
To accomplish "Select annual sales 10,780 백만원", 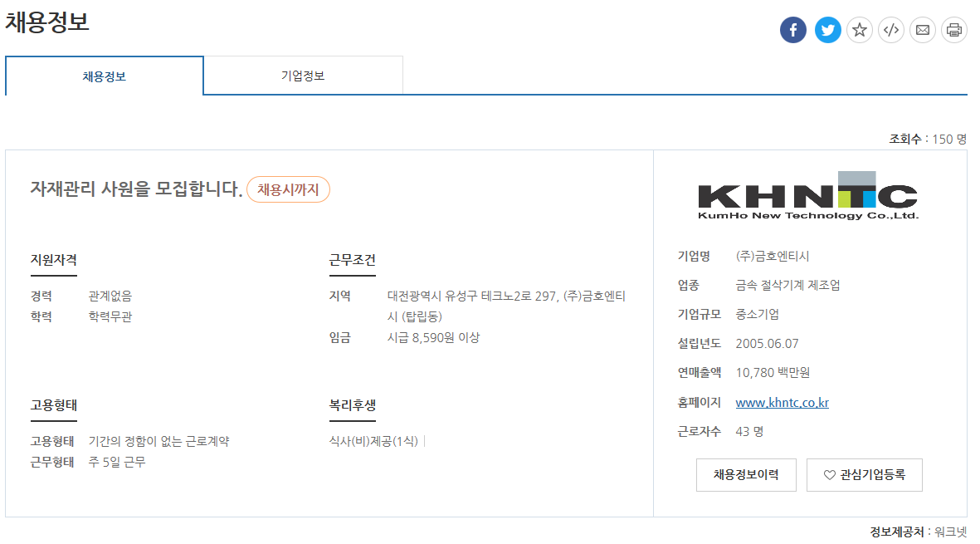I will (x=773, y=373).
